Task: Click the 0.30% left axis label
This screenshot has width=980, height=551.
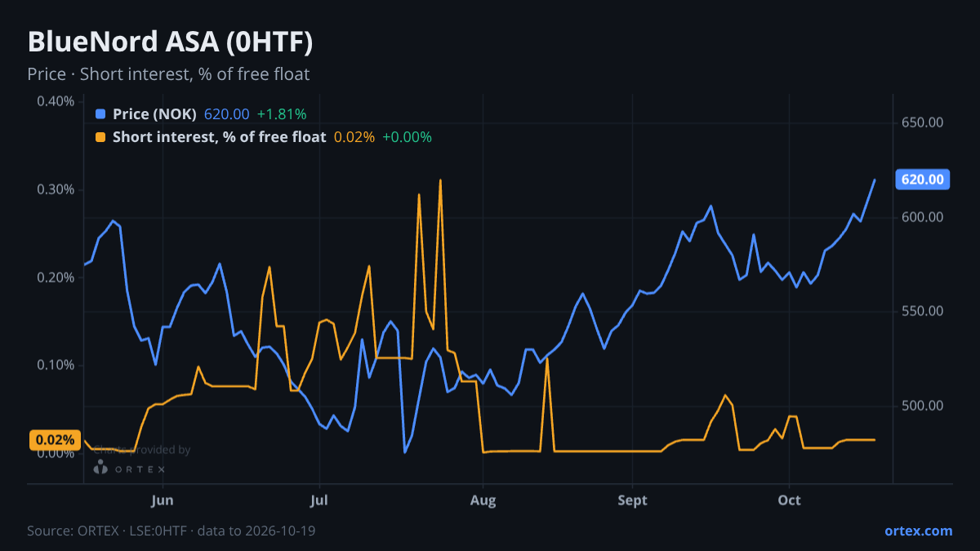Action: 56,189
